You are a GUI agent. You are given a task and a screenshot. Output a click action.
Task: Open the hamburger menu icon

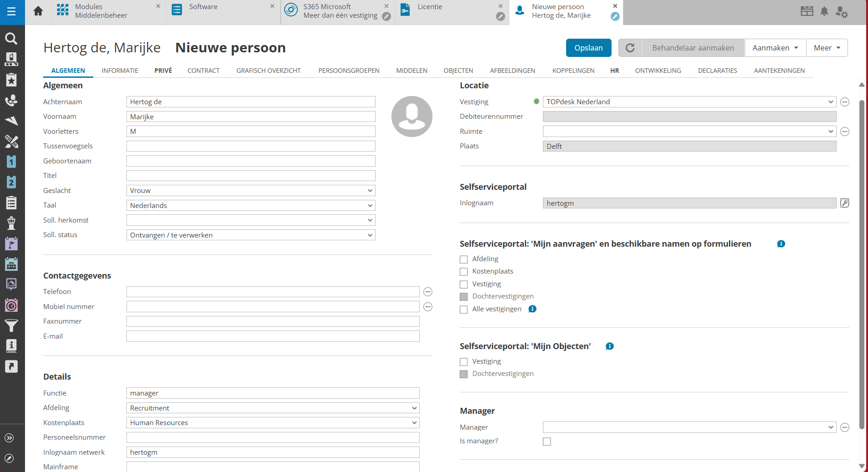pos(11,11)
